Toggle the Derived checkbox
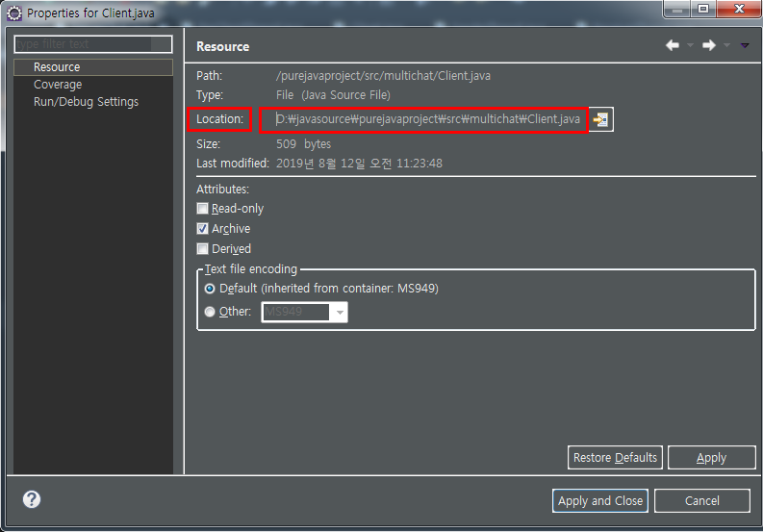Screen dimensions: 763x532 click(202, 249)
